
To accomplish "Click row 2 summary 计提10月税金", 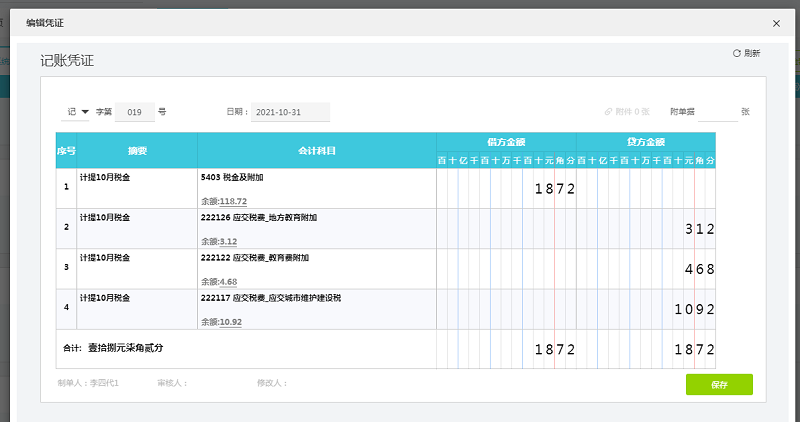I will coord(105,217).
